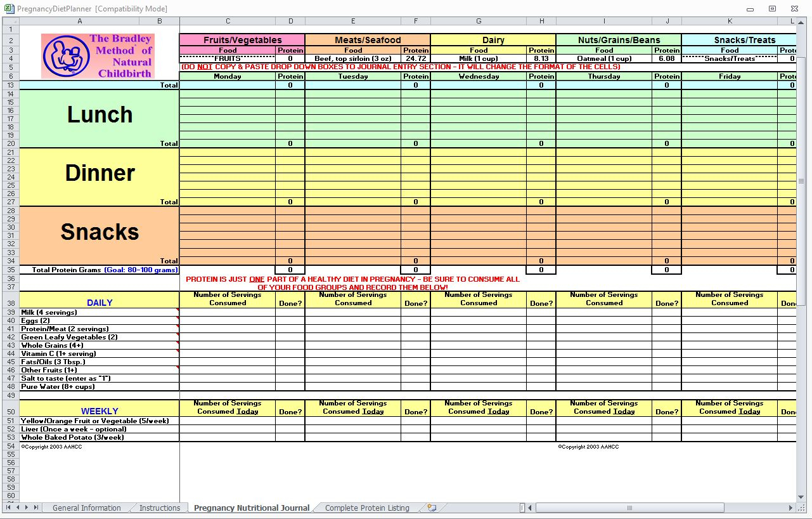The height and width of the screenshot is (519, 812).
Task: Click the previous sheet tab arrow
Action: pos(18,508)
